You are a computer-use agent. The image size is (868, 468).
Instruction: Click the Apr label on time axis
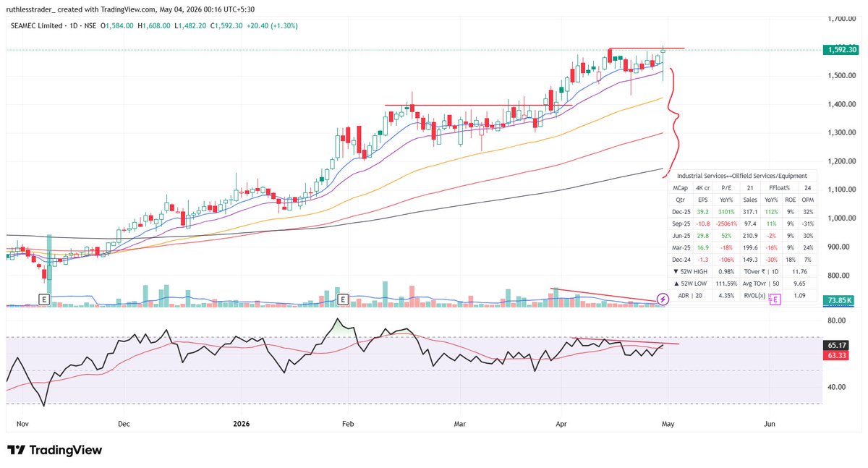(x=561, y=422)
